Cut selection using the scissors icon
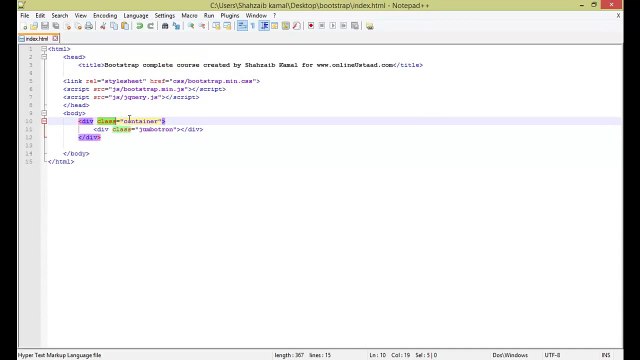The image size is (640, 360). [103, 26]
